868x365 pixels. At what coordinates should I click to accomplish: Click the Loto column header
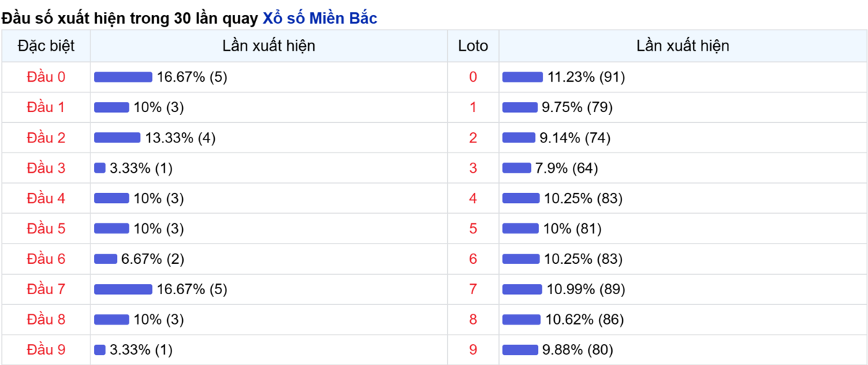tap(473, 46)
